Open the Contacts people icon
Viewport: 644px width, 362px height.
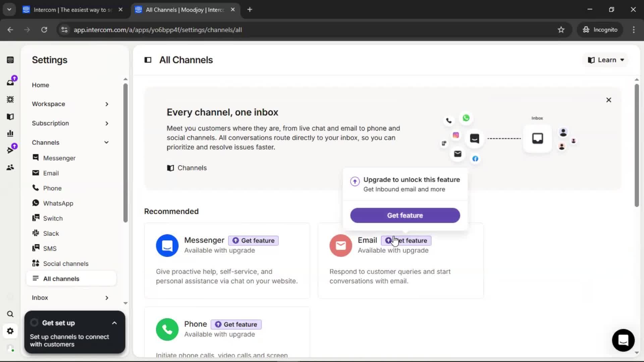point(10,167)
